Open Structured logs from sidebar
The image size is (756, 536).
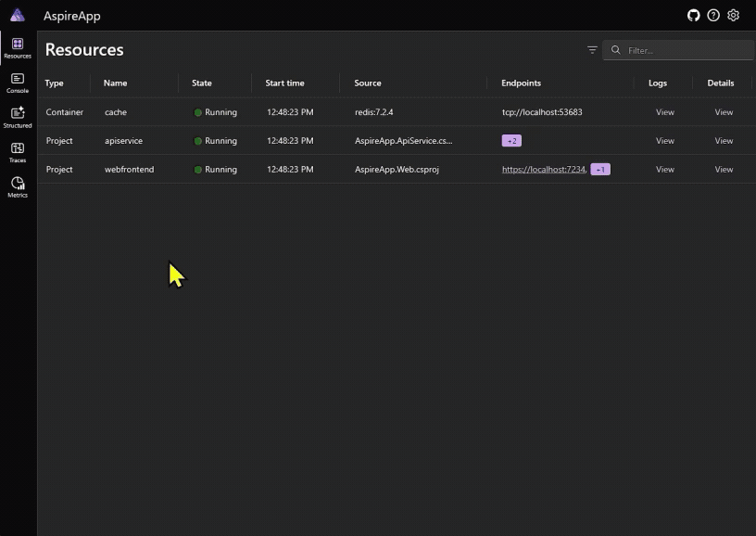click(18, 118)
